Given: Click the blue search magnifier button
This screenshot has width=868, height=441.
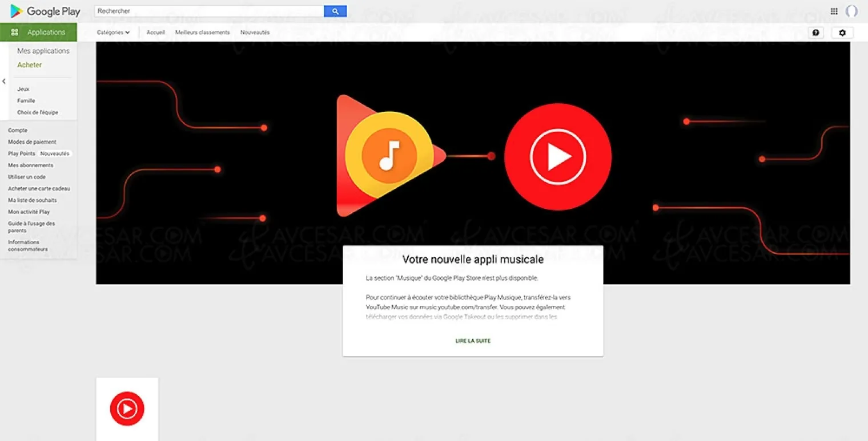Looking at the screenshot, I should (335, 11).
